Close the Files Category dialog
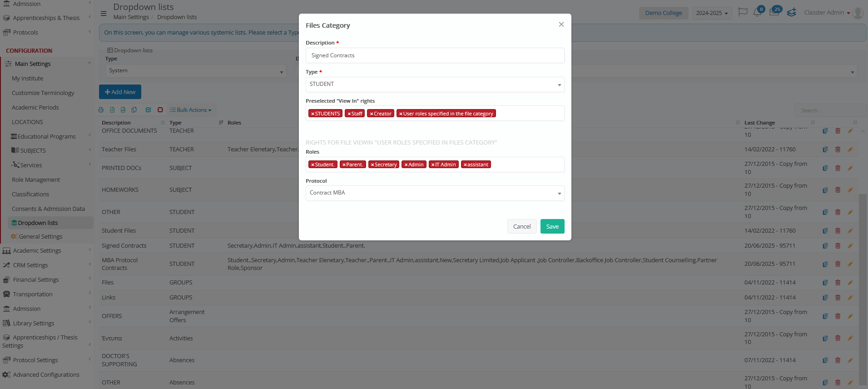868x389 pixels. (561, 25)
